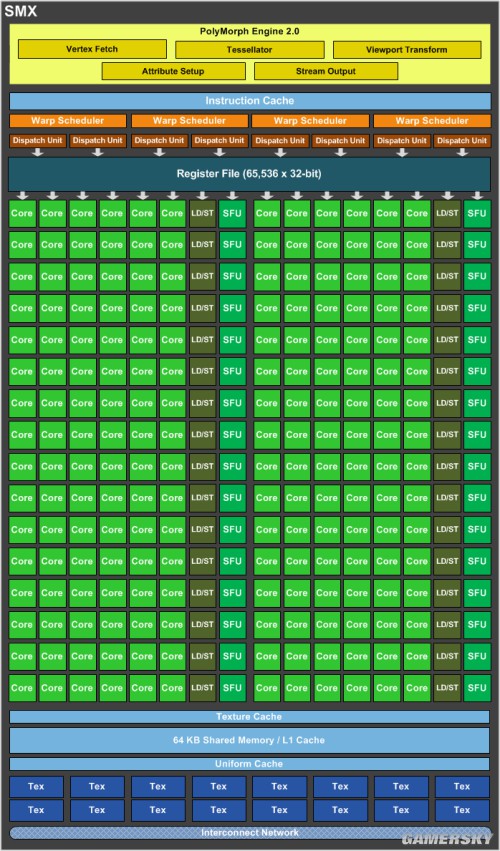Select the first Tex unit in top row
Screen dimensions: 500x851
[x=36, y=786]
